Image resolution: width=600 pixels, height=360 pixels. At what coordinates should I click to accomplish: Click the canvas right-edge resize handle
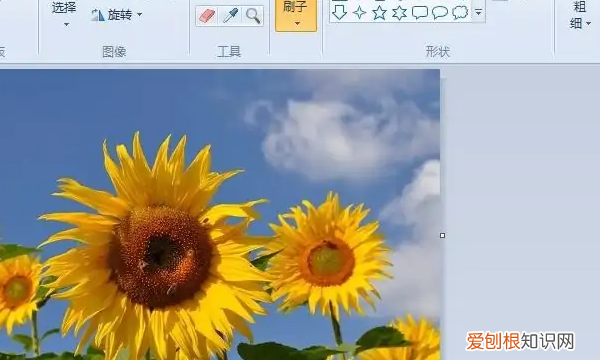(x=443, y=235)
